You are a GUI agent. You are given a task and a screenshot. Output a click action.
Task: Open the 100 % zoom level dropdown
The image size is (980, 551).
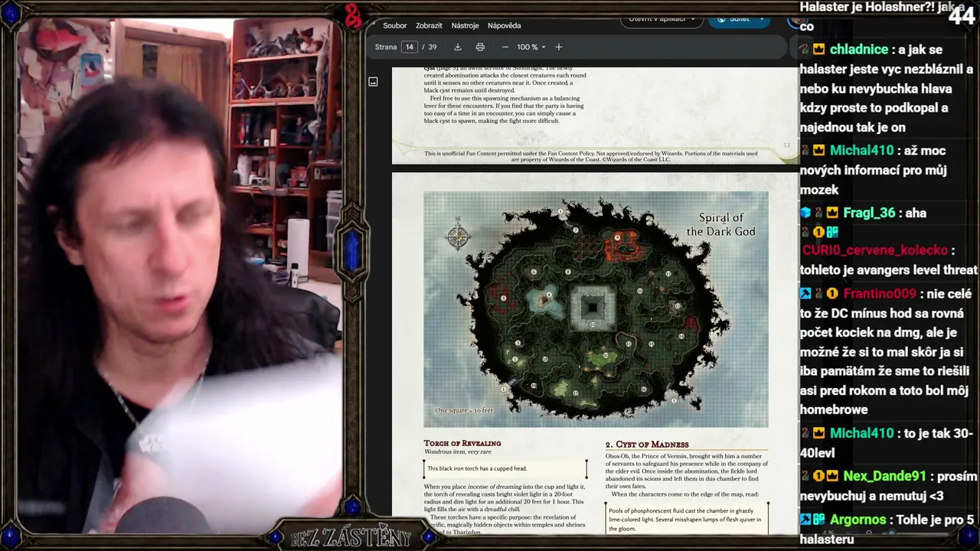click(531, 47)
